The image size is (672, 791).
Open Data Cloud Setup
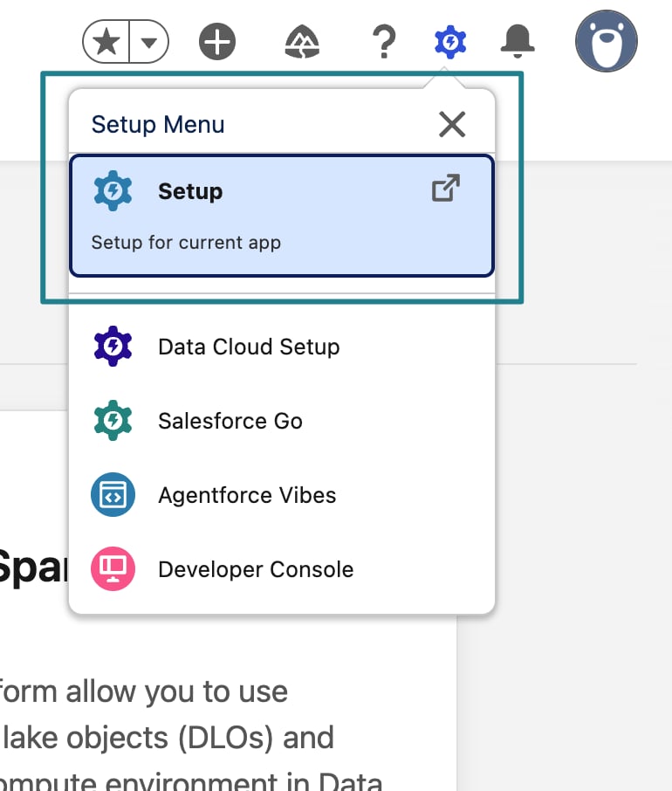[282, 347]
